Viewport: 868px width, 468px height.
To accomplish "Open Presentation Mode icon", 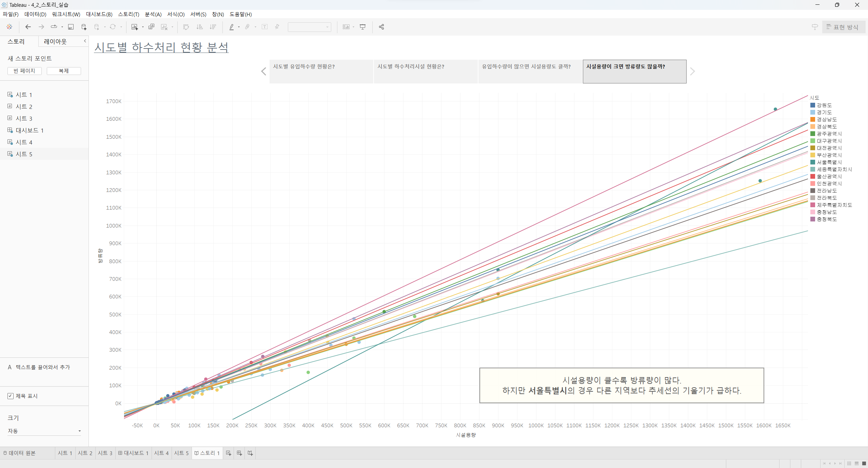I will [x=362, y=27].
